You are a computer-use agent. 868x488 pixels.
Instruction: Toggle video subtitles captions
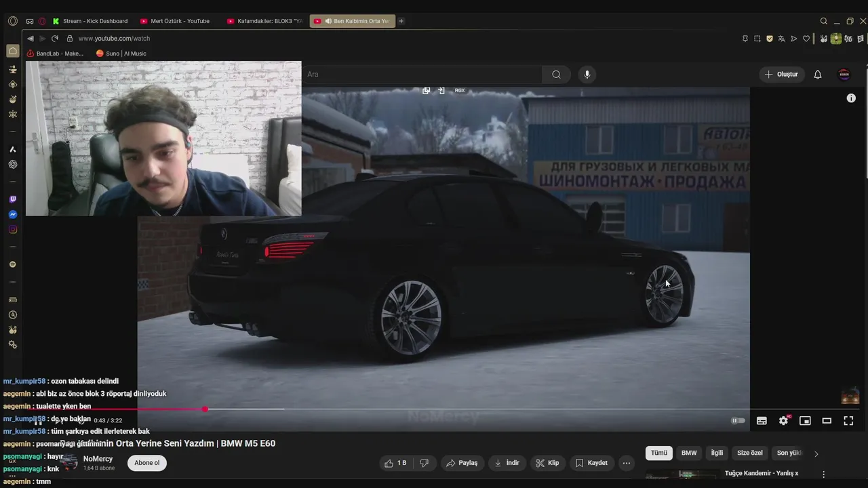tap(762, 421)
